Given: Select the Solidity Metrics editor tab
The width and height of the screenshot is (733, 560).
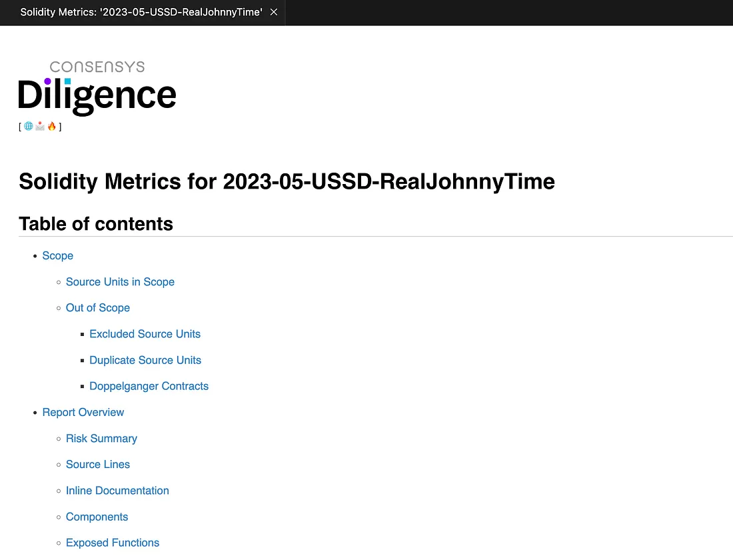Looking at the screenshot, I should [141, 13].
